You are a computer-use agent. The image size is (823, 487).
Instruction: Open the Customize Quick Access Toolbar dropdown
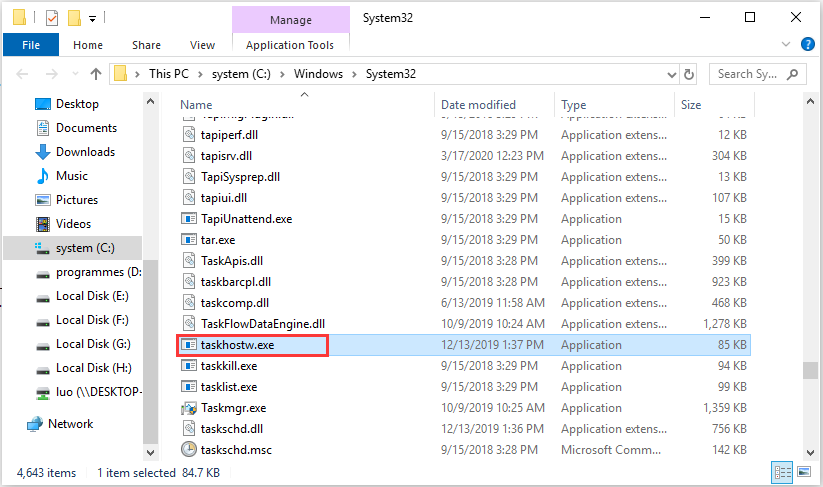93,18
